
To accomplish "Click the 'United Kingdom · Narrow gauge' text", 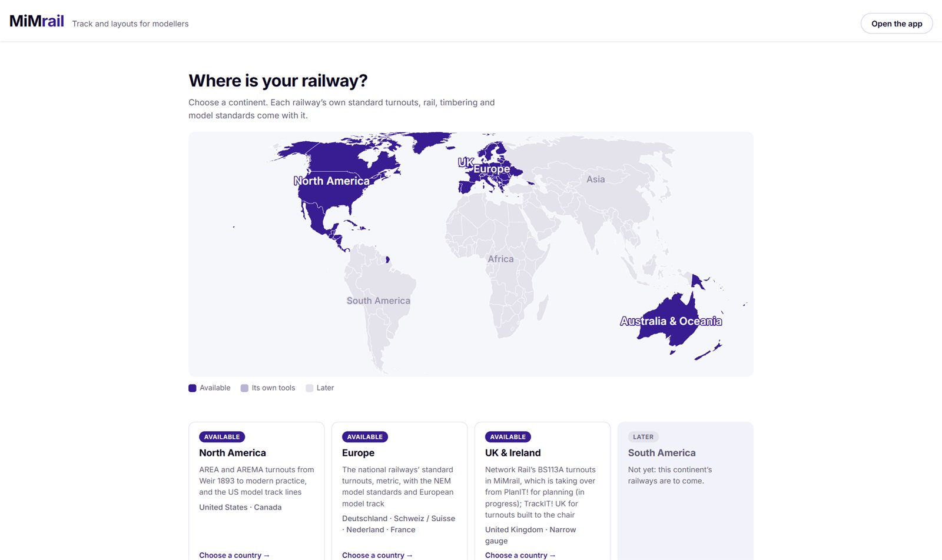I will pyautogui.click(x=530, y=535).
